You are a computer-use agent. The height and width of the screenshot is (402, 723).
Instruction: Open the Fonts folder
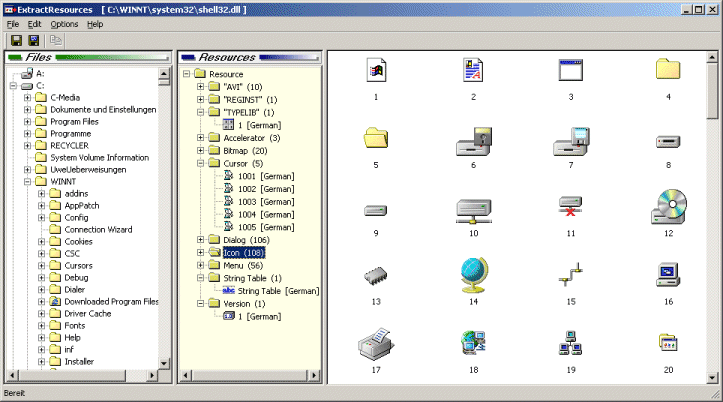pyautogui.click(x=75, y=325)
